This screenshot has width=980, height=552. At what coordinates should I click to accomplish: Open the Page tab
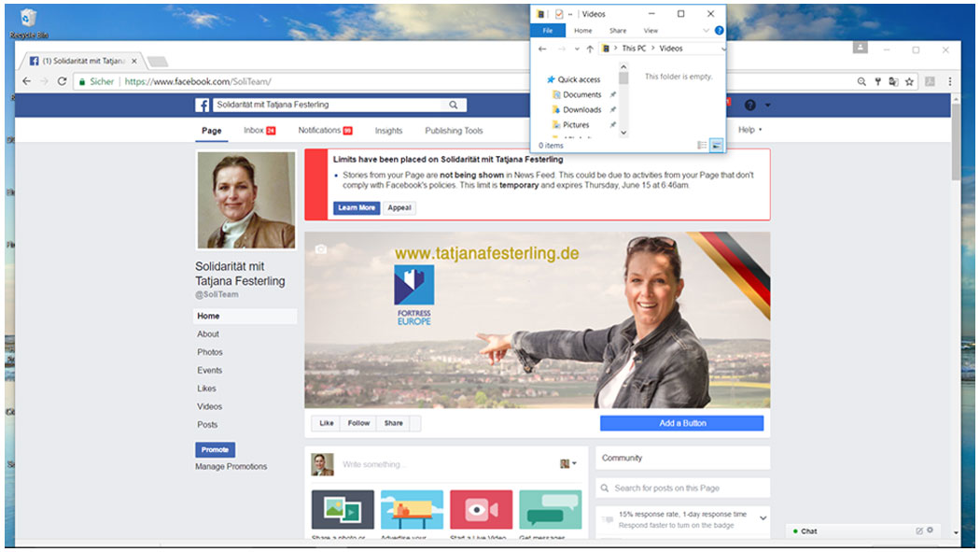click(x=211, y=131)
